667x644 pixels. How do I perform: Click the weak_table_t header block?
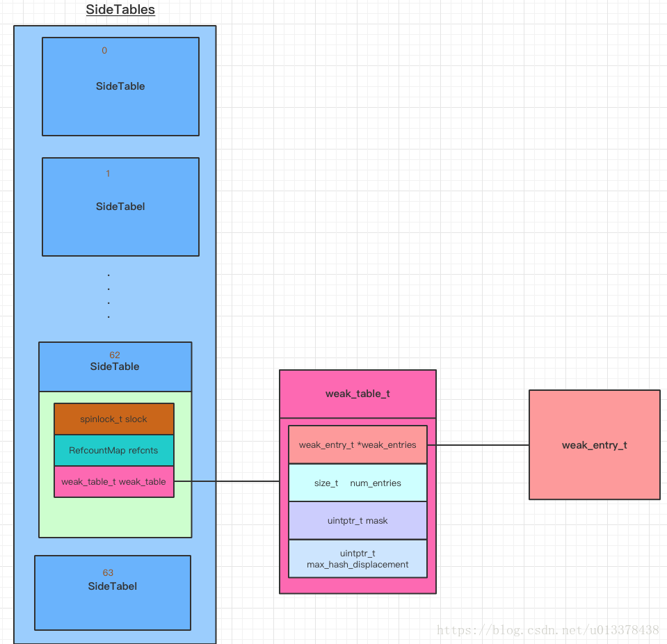tap(357, 394)
